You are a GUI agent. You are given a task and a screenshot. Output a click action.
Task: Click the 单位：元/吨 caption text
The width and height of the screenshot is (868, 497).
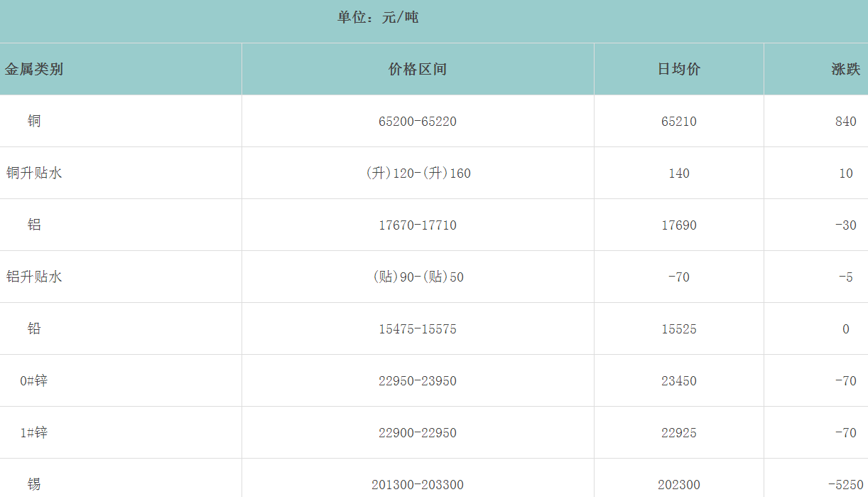point(378,17)
